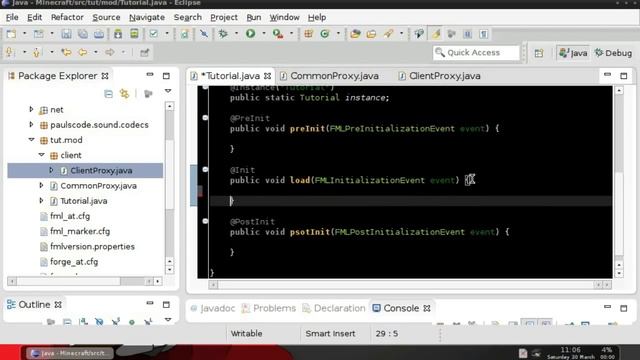Image resolution: width=640 pixels, height=360 pixels.
Task: Expand the net package node
Action: click(31, 109)
